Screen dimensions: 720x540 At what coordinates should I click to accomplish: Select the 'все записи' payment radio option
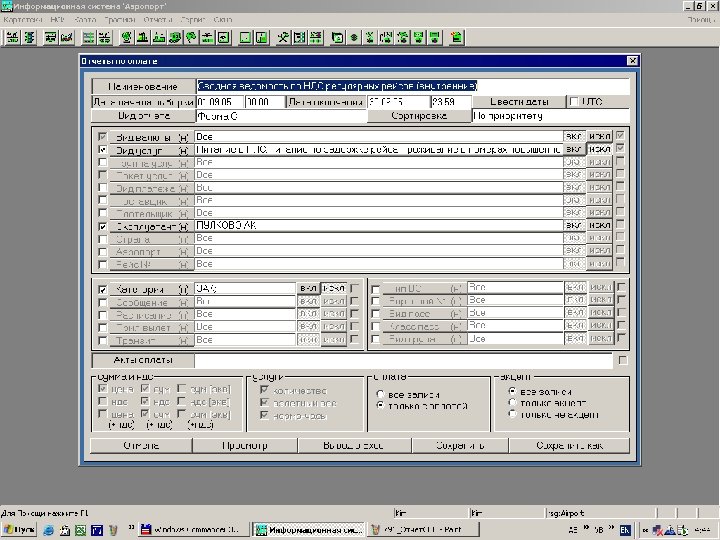pos(379,392)
